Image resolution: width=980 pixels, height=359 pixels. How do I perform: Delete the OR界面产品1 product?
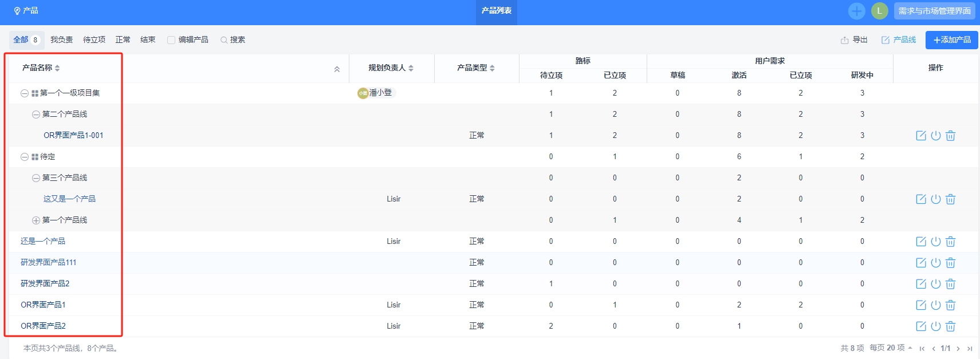coord(951,305)
